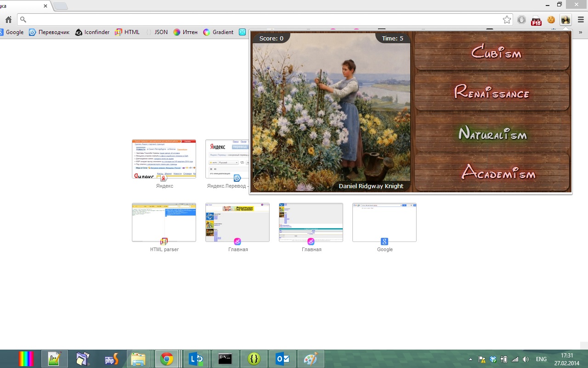Screen dimensions: 588x368
Task: Open the Яндекс.Перевод most-visited thumbnail
Action: point(227,159)
